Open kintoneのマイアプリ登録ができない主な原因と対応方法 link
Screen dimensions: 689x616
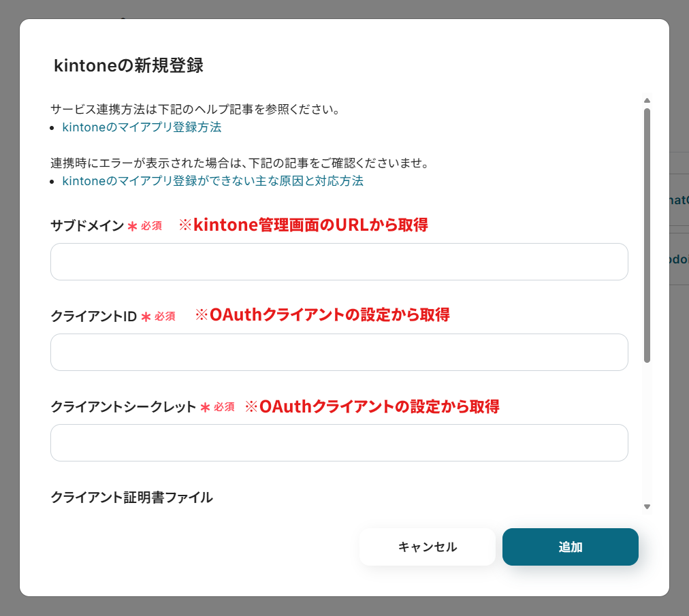tap(212, 180)
